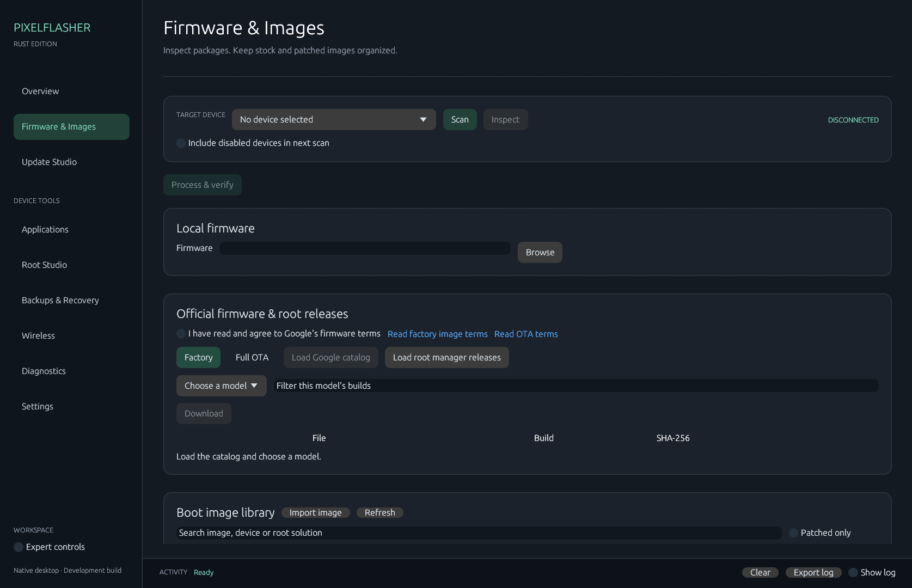Select the Factory tab

point(199,358)
